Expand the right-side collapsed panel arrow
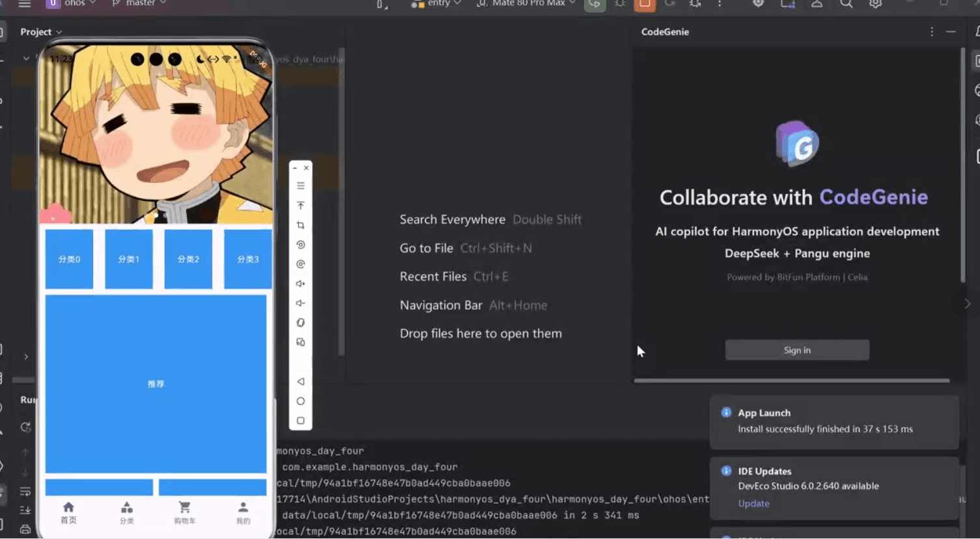 (x=968, y=304)
